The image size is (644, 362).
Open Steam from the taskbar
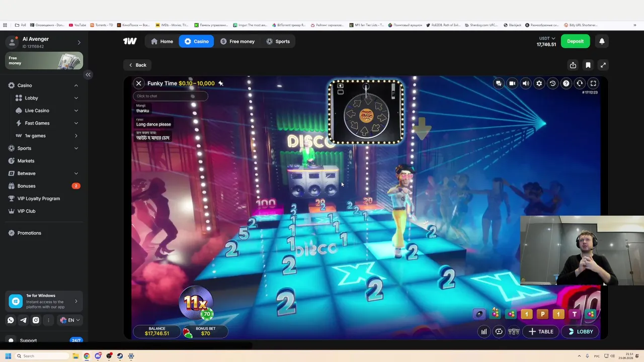point(120,356)
